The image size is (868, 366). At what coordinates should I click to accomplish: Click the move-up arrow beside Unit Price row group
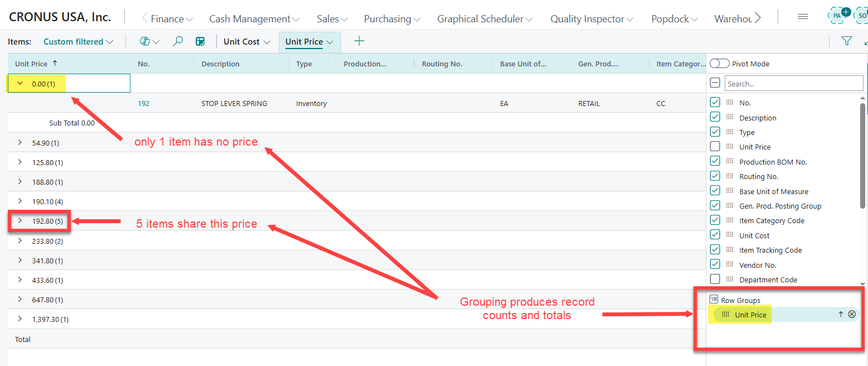pos(841,314)
